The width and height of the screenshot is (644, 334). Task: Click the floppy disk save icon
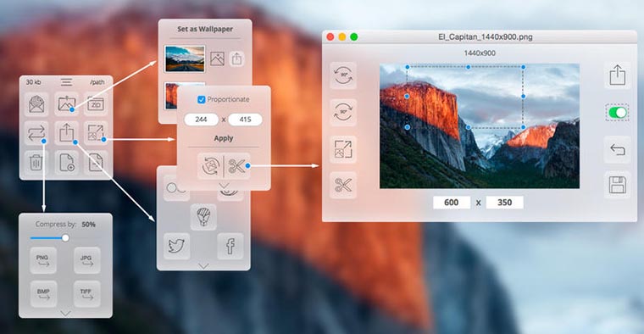tap(617, 186)
